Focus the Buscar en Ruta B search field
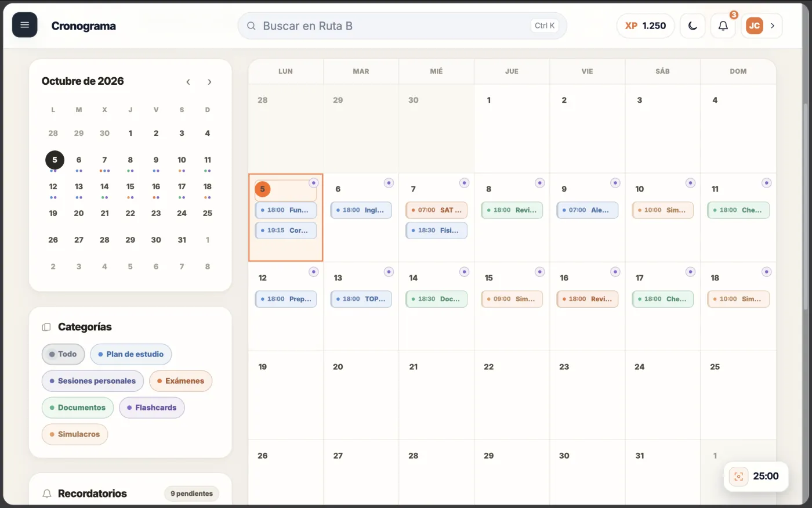 [403, 26]
